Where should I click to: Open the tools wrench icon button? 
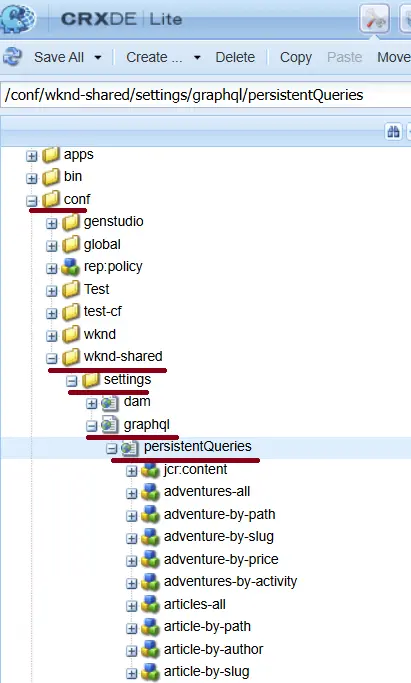374,18
